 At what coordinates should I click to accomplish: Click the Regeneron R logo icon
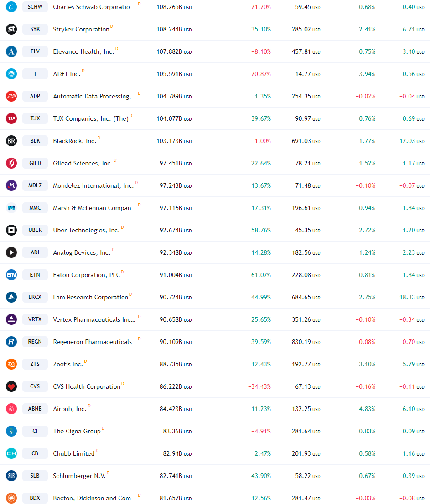[11, 342]
